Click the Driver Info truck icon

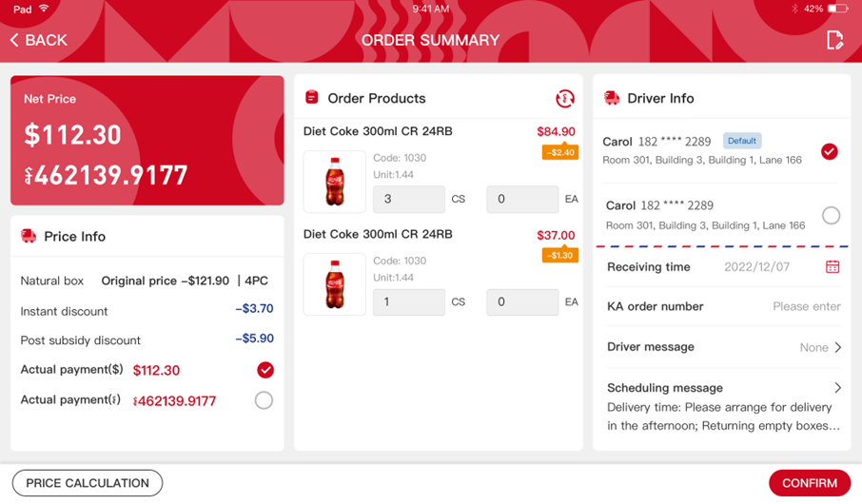(x=612, y=98)
